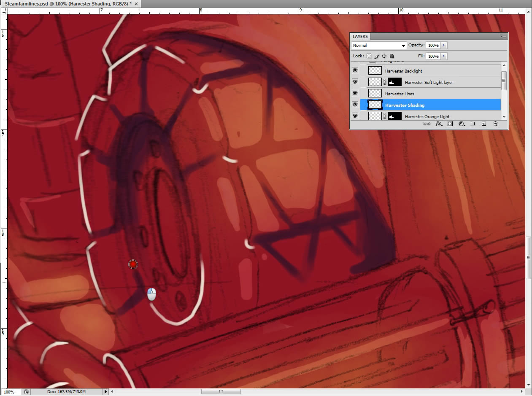Viewport: 532px width, 396px height.
Task: Lock layer position
Action: pos(384,56)
